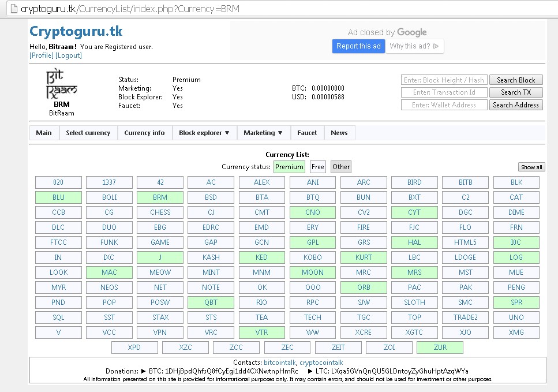The width and height of the screenshot is (558, 392).
Task: Open the News tab
Action: pyautogui.click(x=339, y=133)
